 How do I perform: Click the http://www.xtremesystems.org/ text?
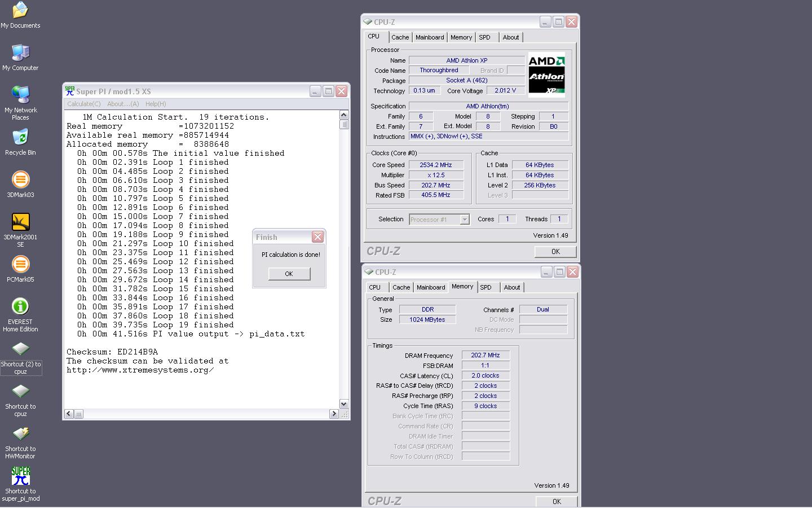coord(140,370)
